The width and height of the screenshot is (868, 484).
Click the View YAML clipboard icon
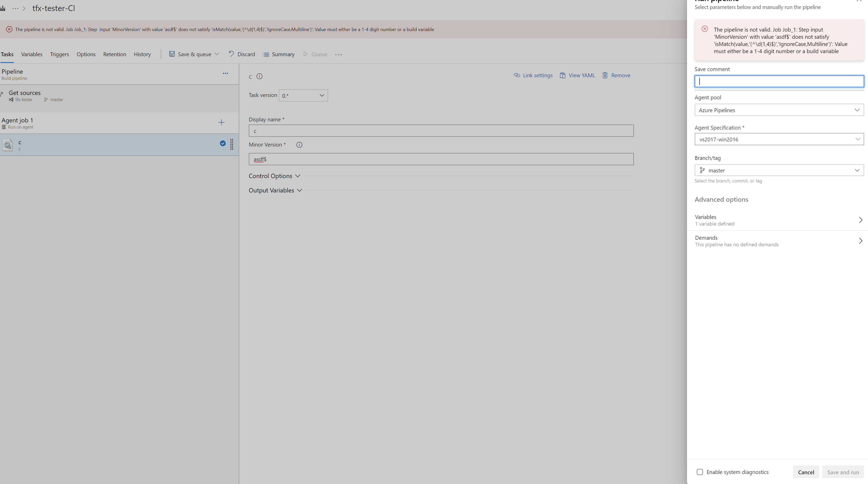point(562,75)
